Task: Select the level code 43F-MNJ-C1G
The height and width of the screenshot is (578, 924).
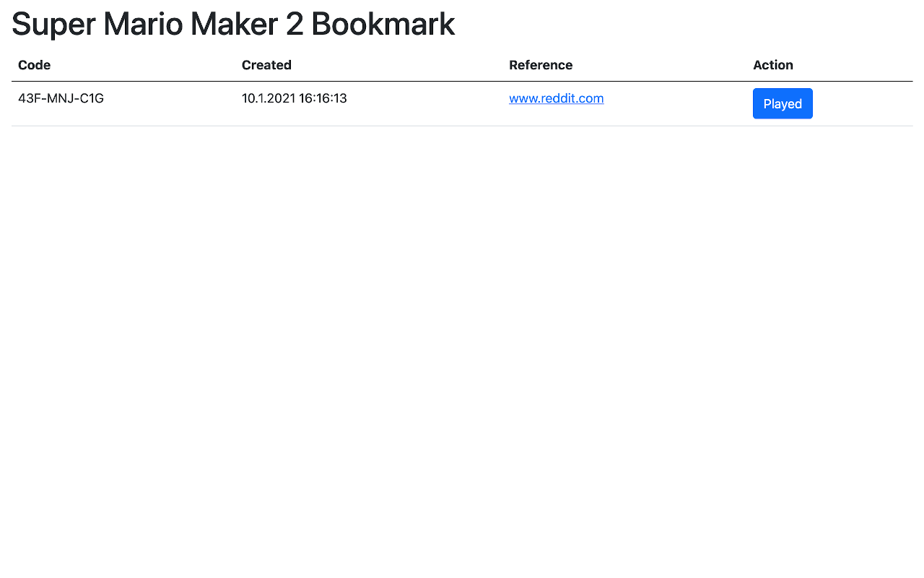Action: 61,98
